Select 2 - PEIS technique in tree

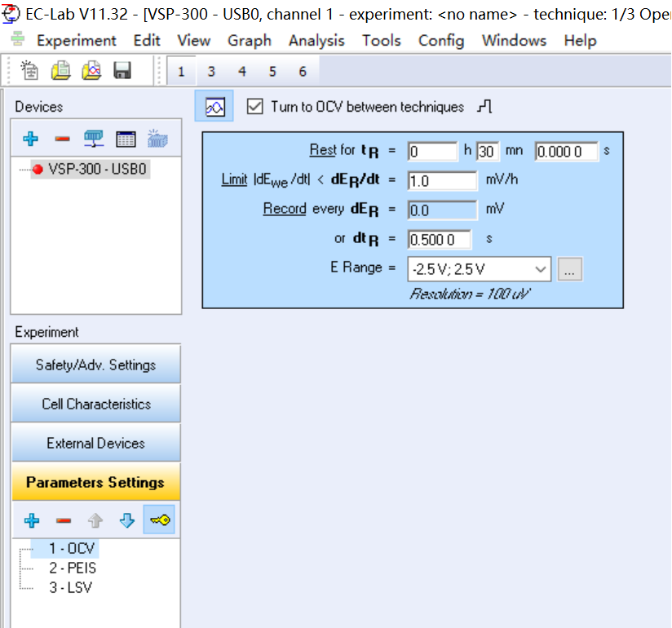tap(72, 568)
